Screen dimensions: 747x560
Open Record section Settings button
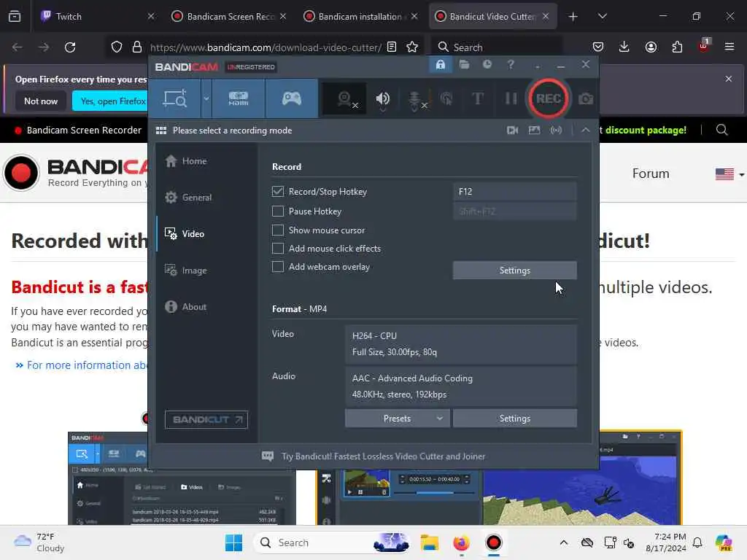(514, 270)
